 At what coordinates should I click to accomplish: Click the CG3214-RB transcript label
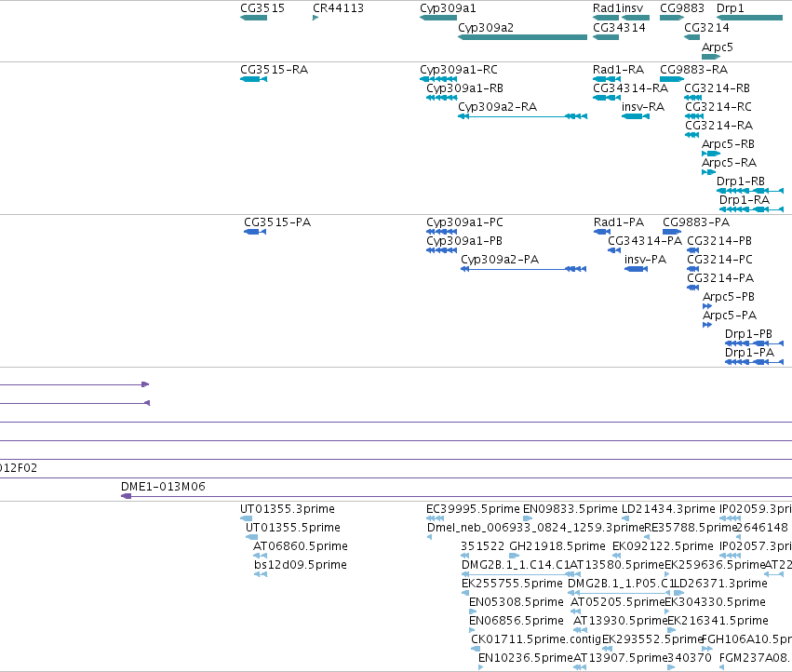[717, 88]
